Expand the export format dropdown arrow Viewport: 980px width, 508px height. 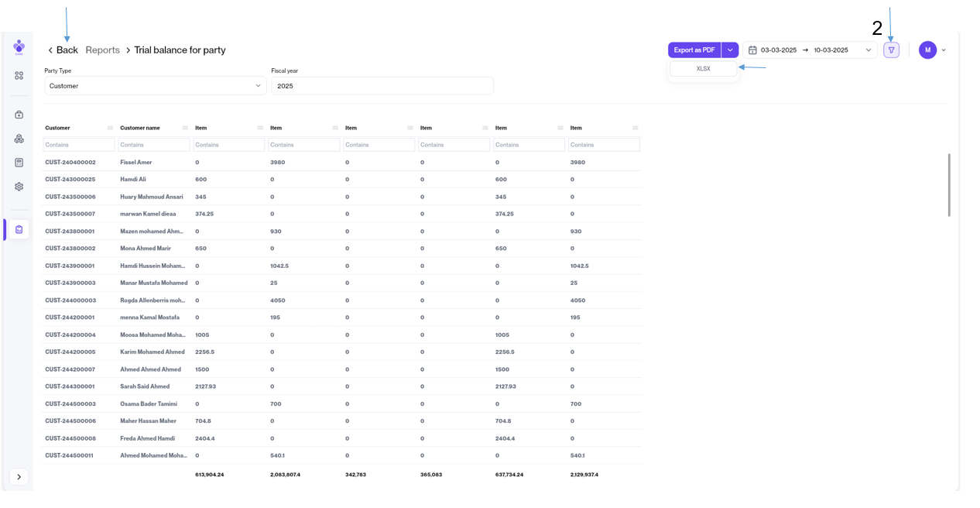point(730,50)
